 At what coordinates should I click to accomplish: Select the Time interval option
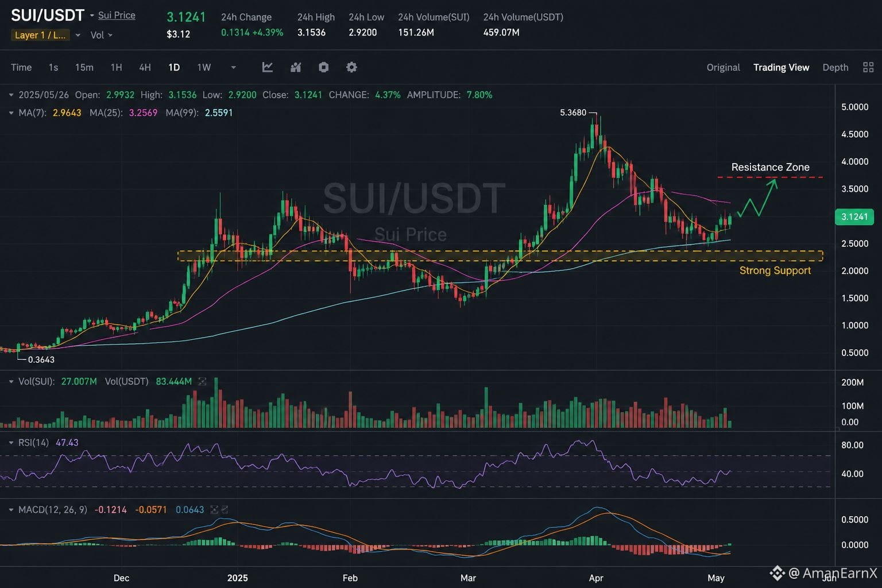21,67
